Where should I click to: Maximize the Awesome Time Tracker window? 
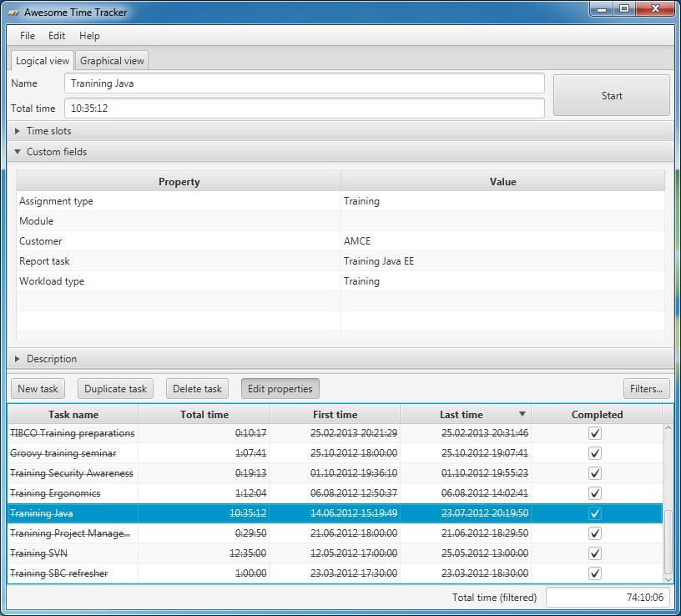point(624,8)
